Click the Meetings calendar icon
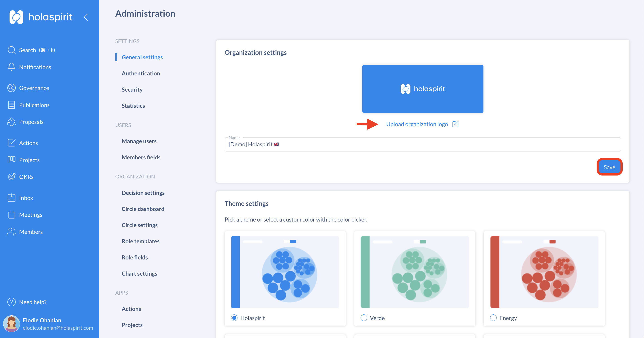The image size is (644, 338). [x=11, y=215]
